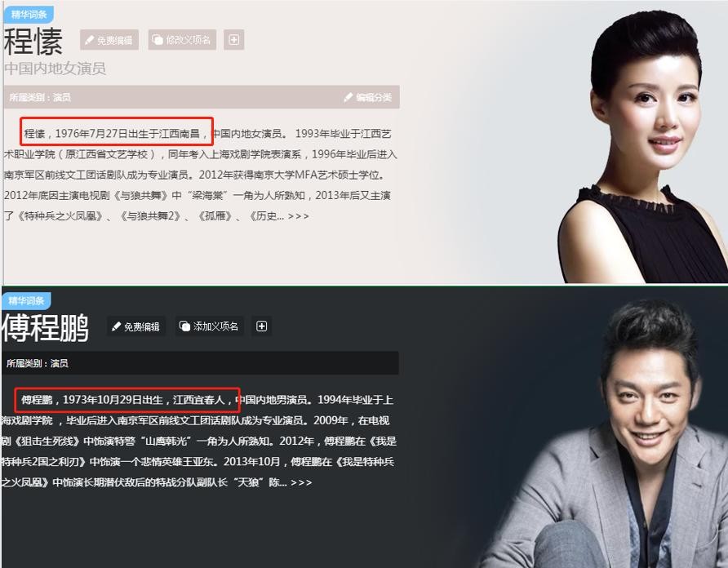Click copy icon in 添加义项名 button
This screenshot has width=728, height=568.
[184, 326]
